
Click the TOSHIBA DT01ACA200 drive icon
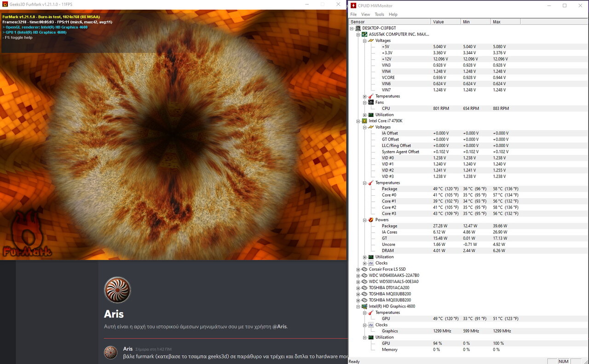[364, 288]
